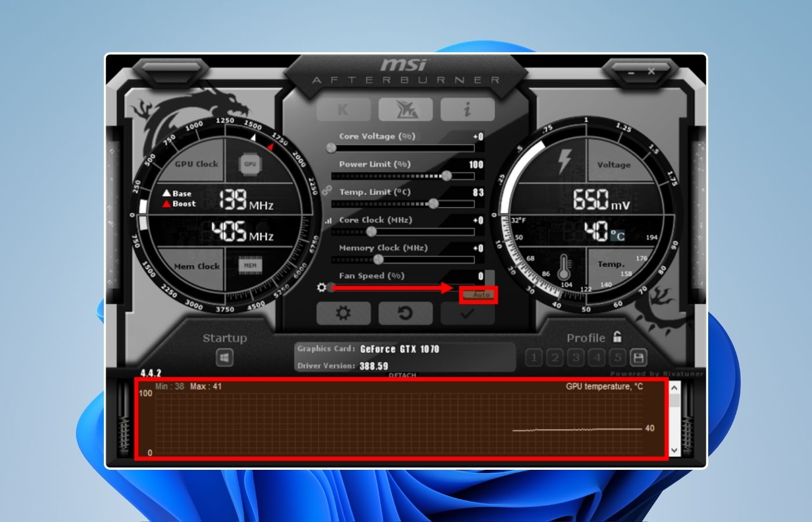Click the Power Limit slider handle
812x522 pixels.
tap(447, 176)
